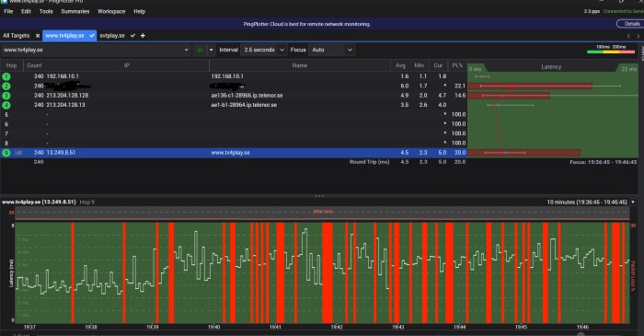Viewport: 644px width, 336px height.
Task: Click the graph icon beside hop 9
Action: tap(18, 153)
